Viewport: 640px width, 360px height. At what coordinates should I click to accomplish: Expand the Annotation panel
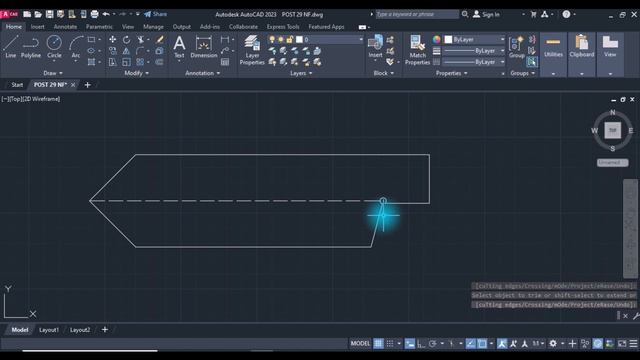(x=202, y=73)
